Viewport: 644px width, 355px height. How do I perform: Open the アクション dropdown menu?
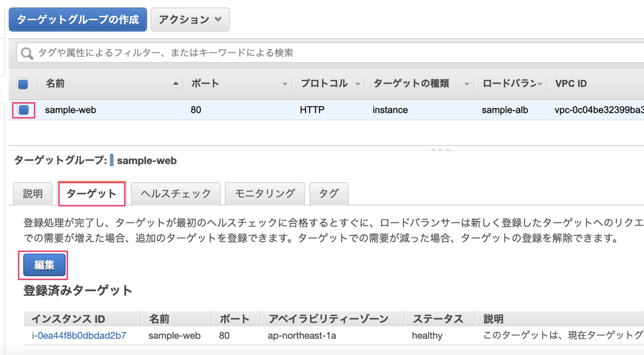pyautogui.click(x=190, y=19)
